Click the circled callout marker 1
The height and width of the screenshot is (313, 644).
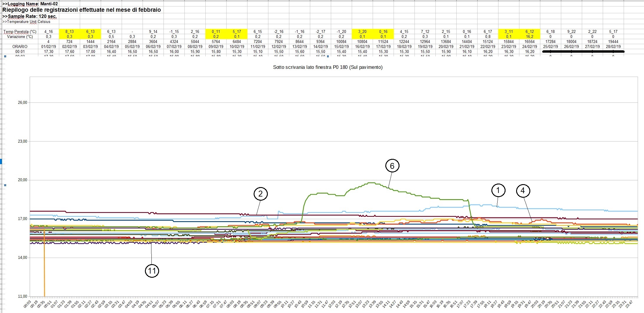498,190
